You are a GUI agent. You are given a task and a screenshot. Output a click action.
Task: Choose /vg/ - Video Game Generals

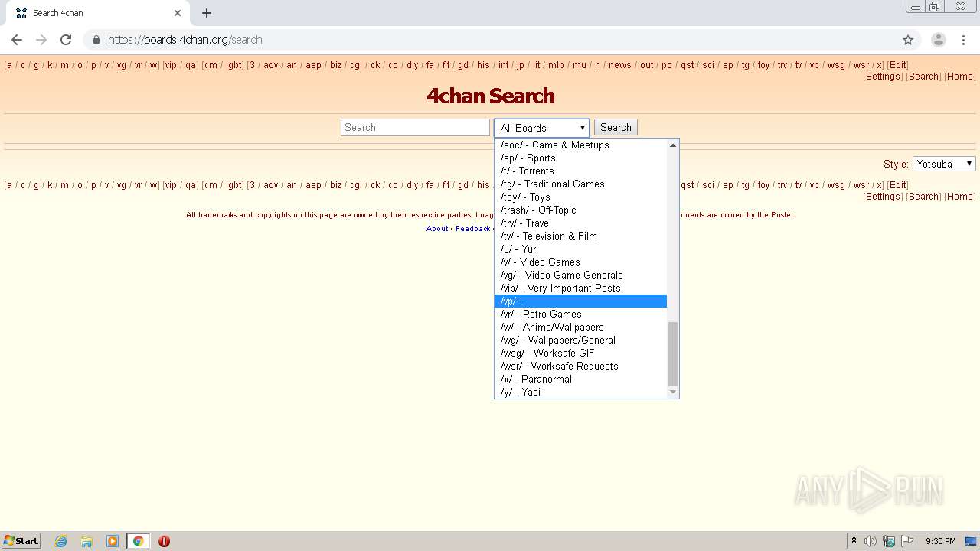[x=580, y=275]
